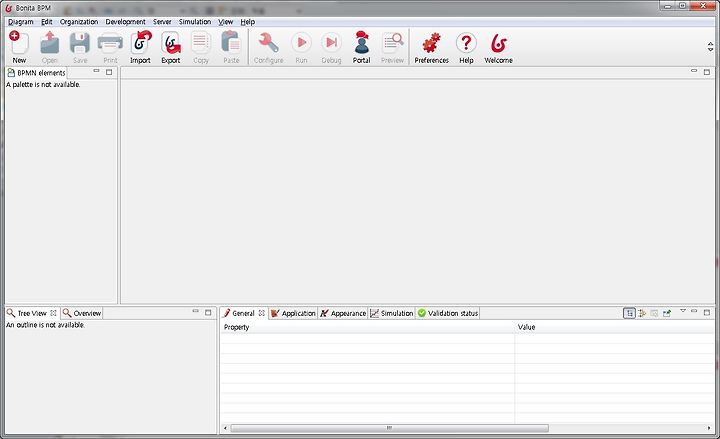The image size is (720, 439).
Task: Open Help with the question mark icon
Action: (x=466, y=47)
